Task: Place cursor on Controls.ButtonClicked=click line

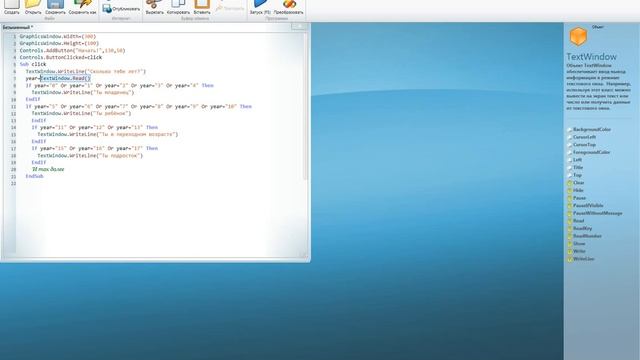Action: 61,58
